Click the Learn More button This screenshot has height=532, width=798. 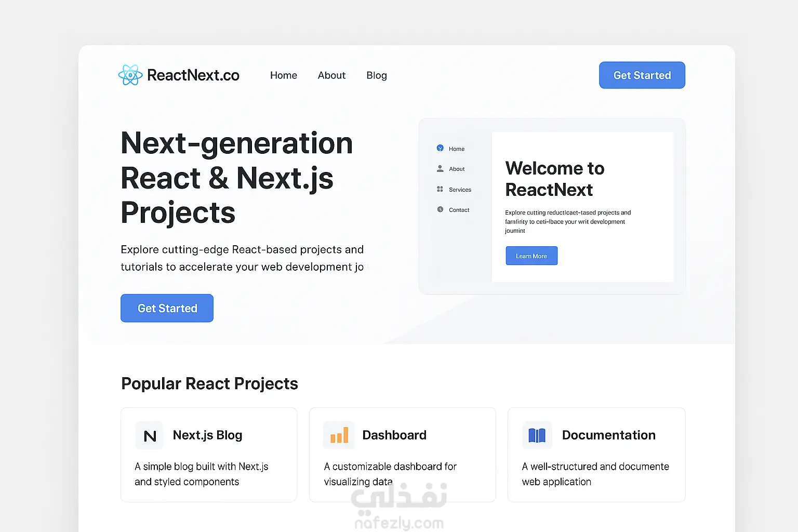point(531,256)
